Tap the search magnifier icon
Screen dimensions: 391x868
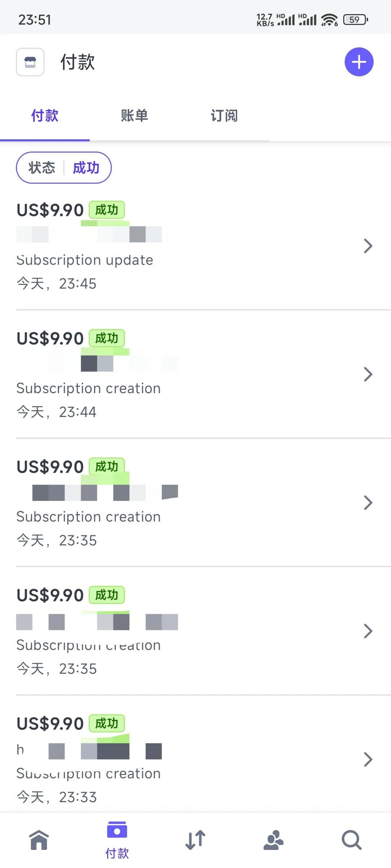352,839
